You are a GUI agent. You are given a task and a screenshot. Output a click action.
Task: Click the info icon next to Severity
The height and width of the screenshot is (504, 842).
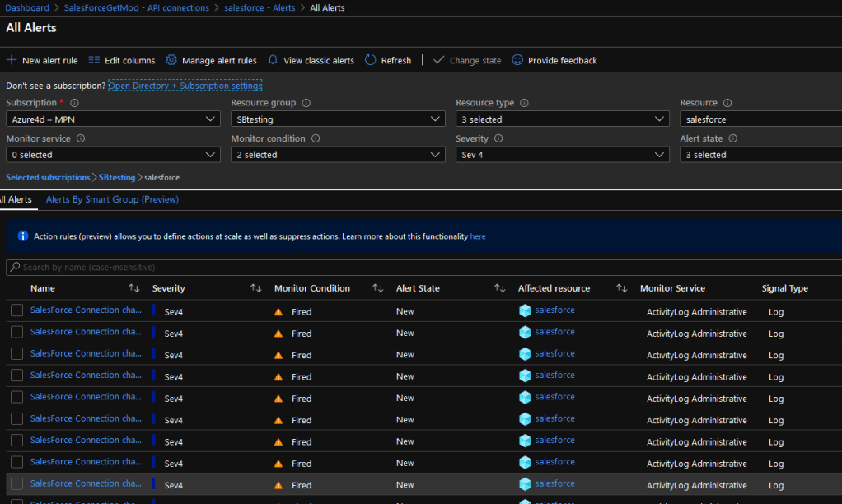497,138
